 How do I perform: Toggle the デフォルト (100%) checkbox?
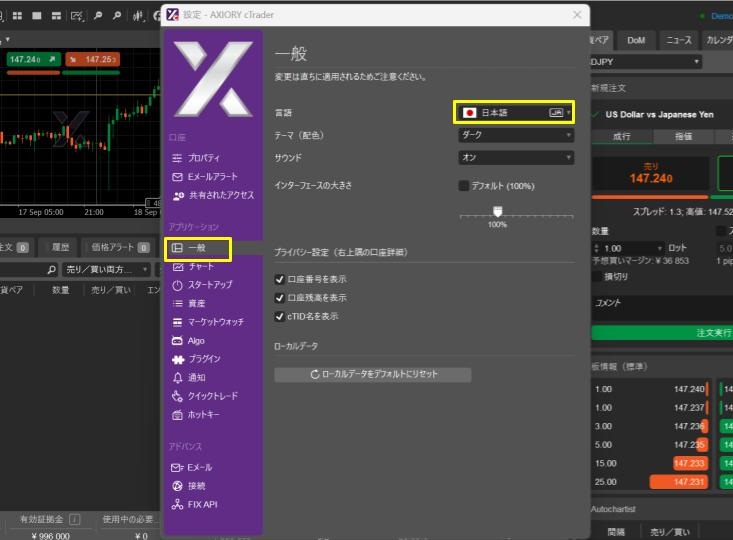click(x=464, y=186)
